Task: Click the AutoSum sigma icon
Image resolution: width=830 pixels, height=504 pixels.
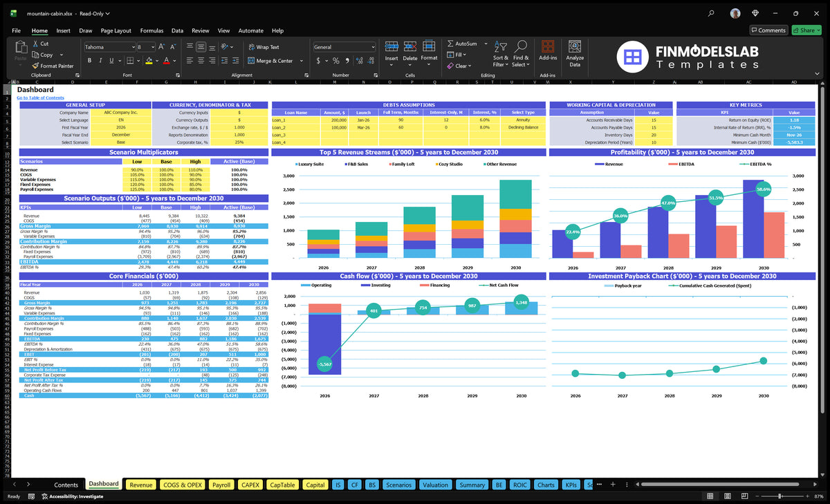Action: coord(450,44)
